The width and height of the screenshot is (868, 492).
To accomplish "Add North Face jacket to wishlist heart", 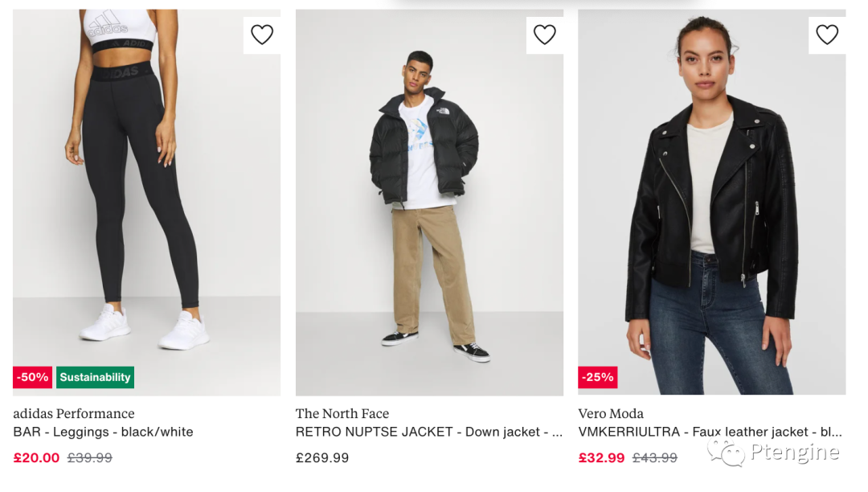I will tap(545, 35).
